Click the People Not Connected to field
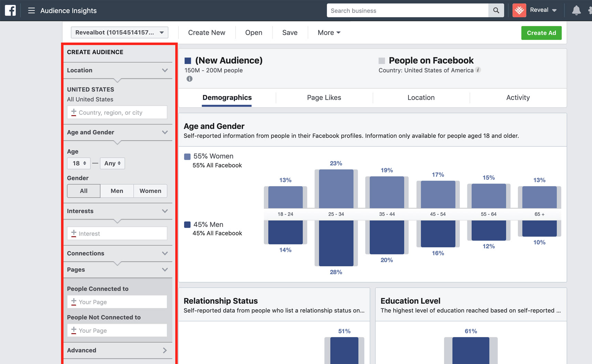 click(x=117, y=330)
